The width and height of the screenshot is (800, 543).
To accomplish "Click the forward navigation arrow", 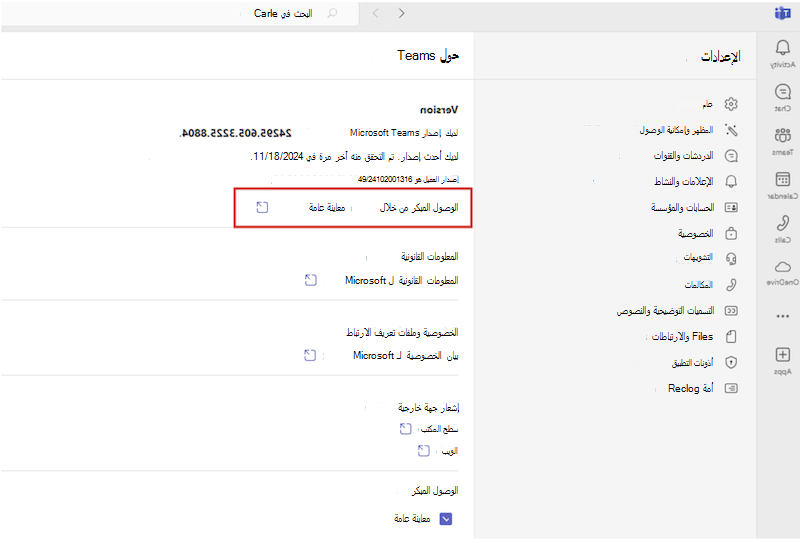I will [x=402, y=13].
